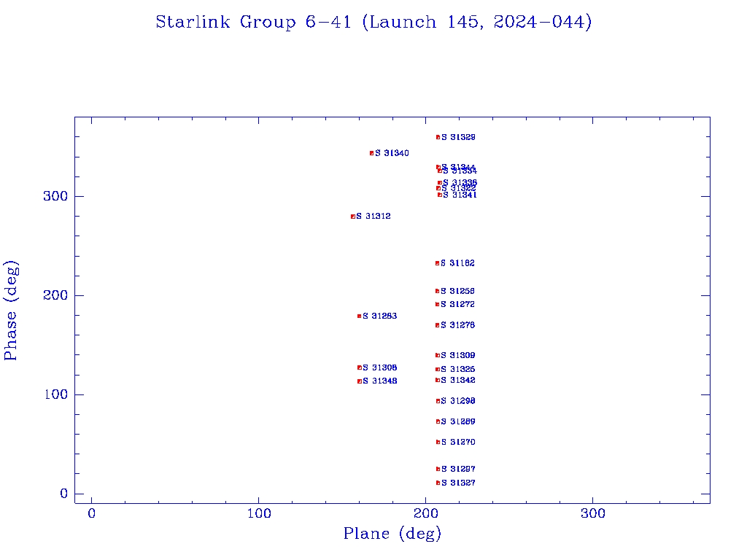Screen dimensions: 747x560
Task: Click the red marker beside S 31327
Action: [x=438, y=483]
